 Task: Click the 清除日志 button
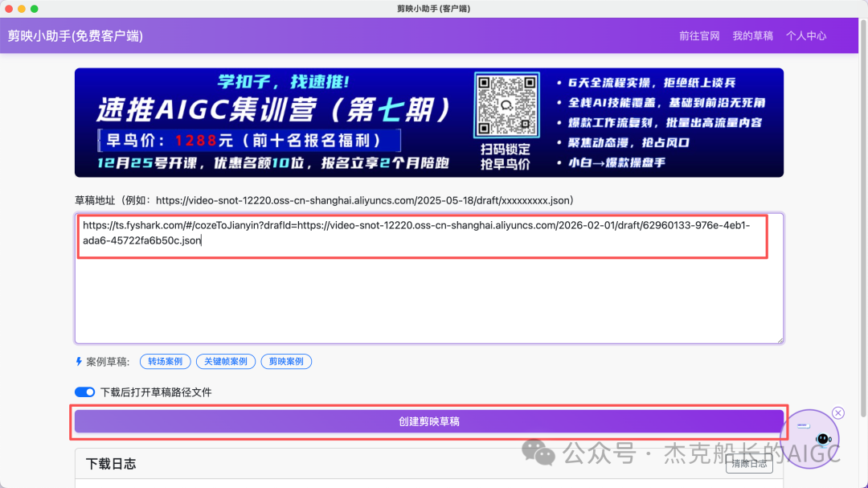click(x=749, y=464)
